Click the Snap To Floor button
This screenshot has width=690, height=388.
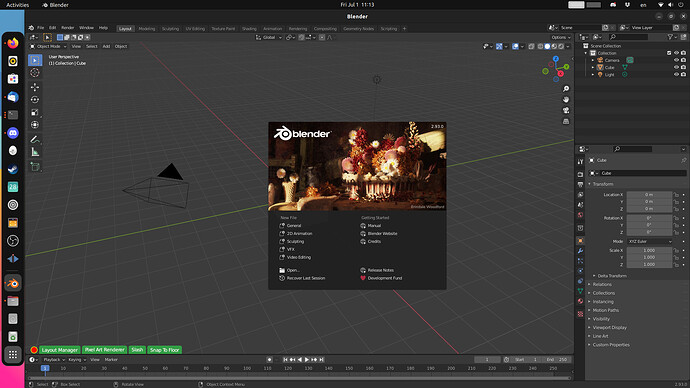point(164,350)
